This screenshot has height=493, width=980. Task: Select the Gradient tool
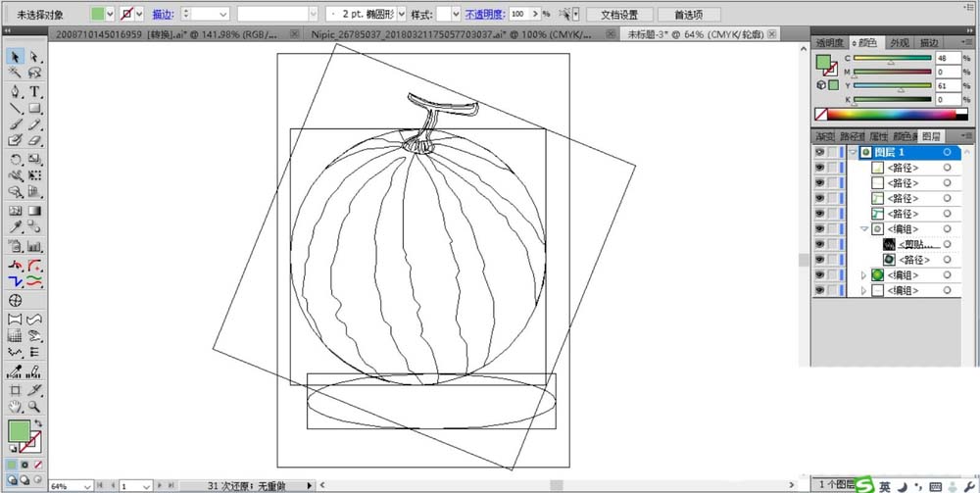[x=35, y=211]
